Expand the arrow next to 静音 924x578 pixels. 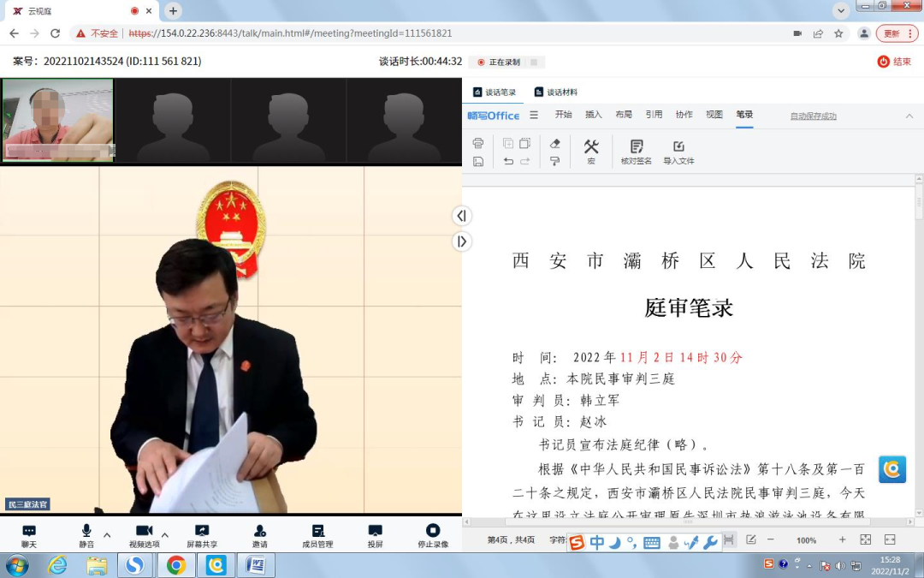tap(107, 535)
